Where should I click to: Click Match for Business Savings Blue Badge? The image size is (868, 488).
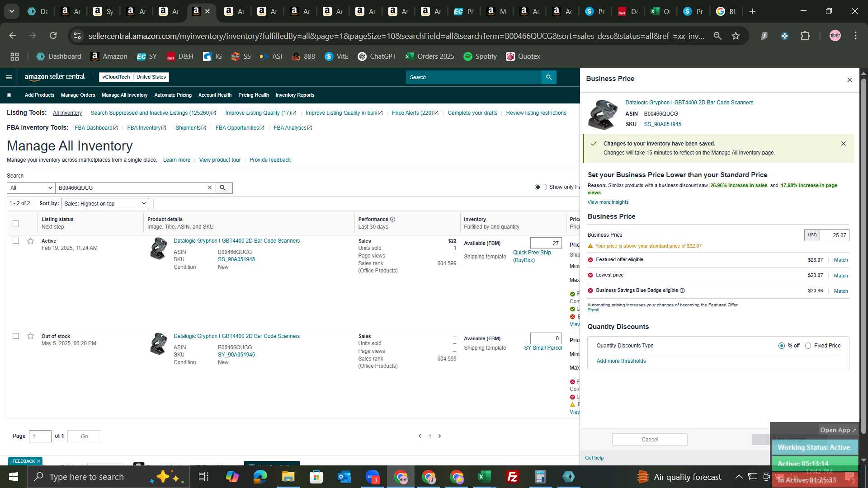coord(841,291)
